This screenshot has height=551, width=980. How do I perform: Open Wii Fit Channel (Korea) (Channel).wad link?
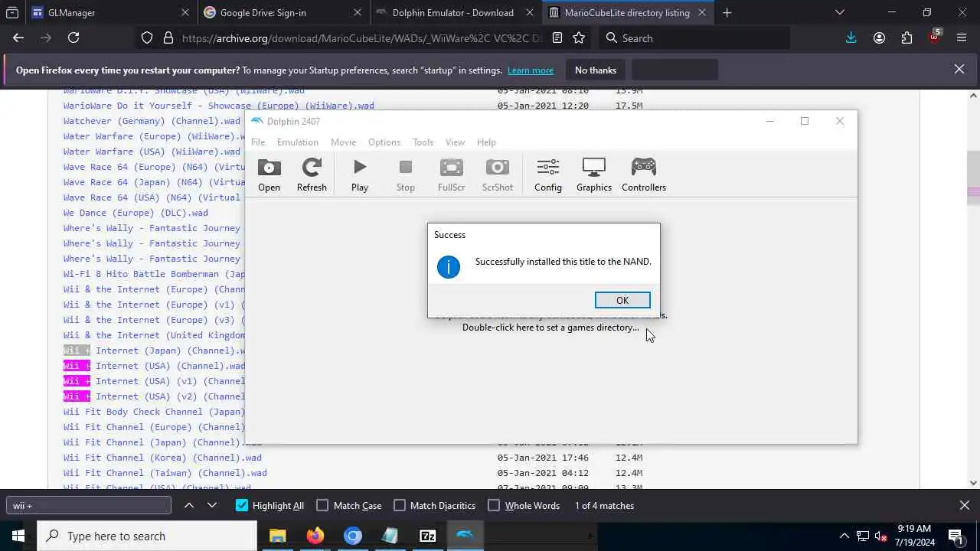pos(162,458)
